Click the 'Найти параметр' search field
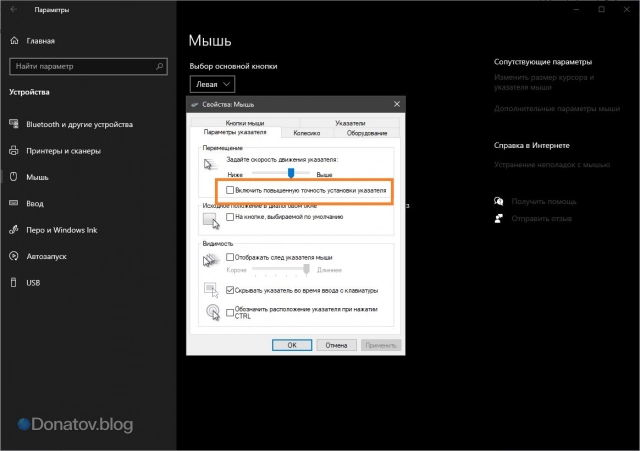 88,66
